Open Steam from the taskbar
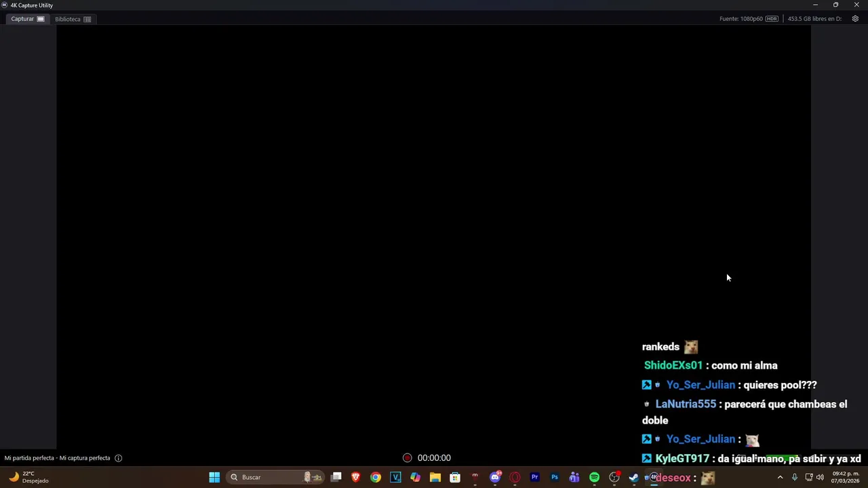The height and width of the screenshot is (488, 868). [x=634, y=477]
